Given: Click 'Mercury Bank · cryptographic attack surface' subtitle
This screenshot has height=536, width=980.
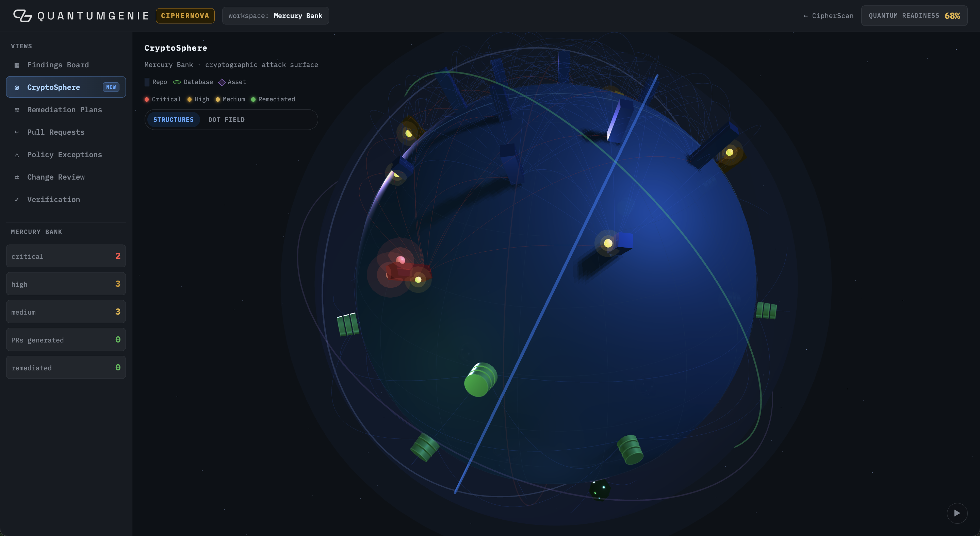Looking at the screenshot, I should pyautogui.click(x=231, y=65).
